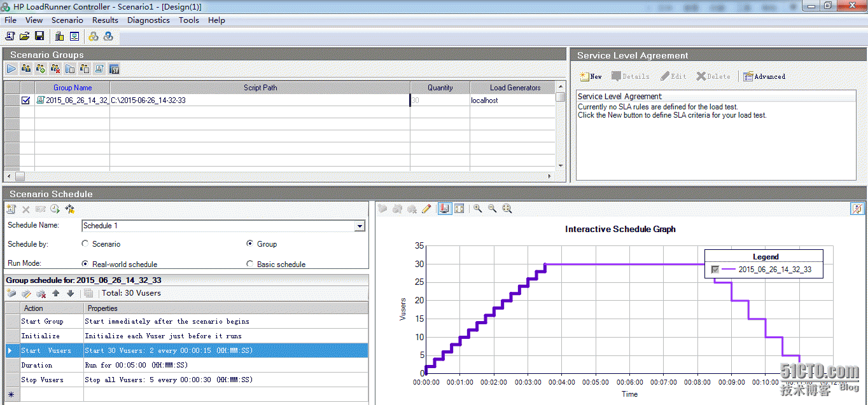The height and width of the screenshot is (405, 868).
Task: Open the Diagnostics menu
Action: (148, 20)
